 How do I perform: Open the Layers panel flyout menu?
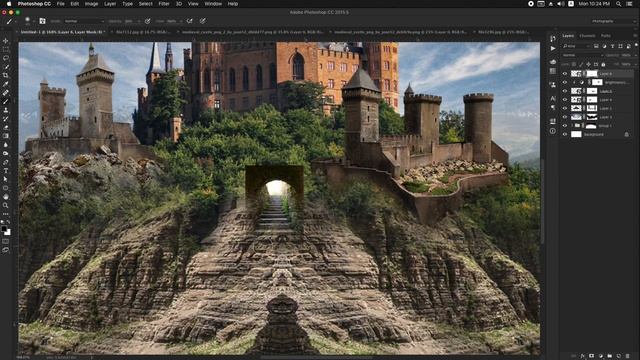pyautogui.click(x=636, y=36)
